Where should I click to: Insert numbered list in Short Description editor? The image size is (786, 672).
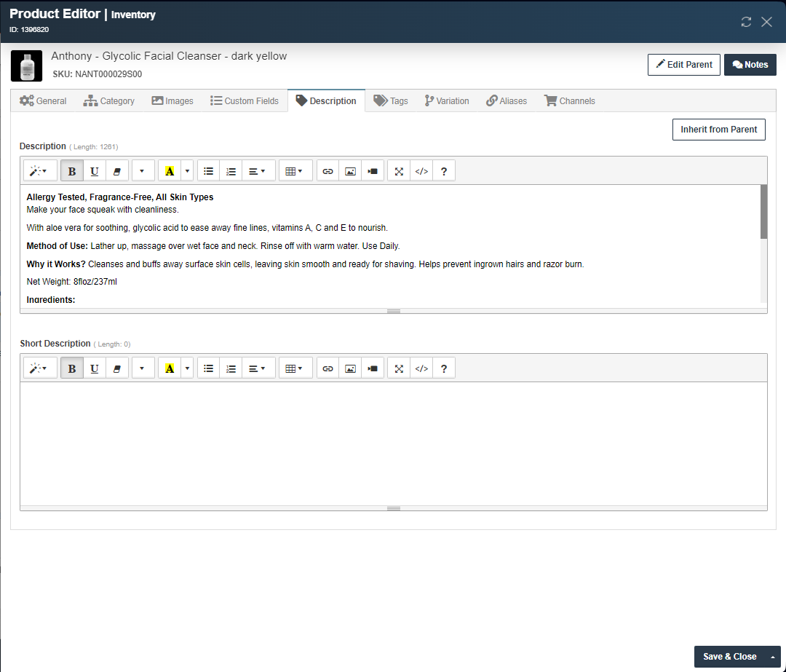pyautogui.click(x=231, y=368)
